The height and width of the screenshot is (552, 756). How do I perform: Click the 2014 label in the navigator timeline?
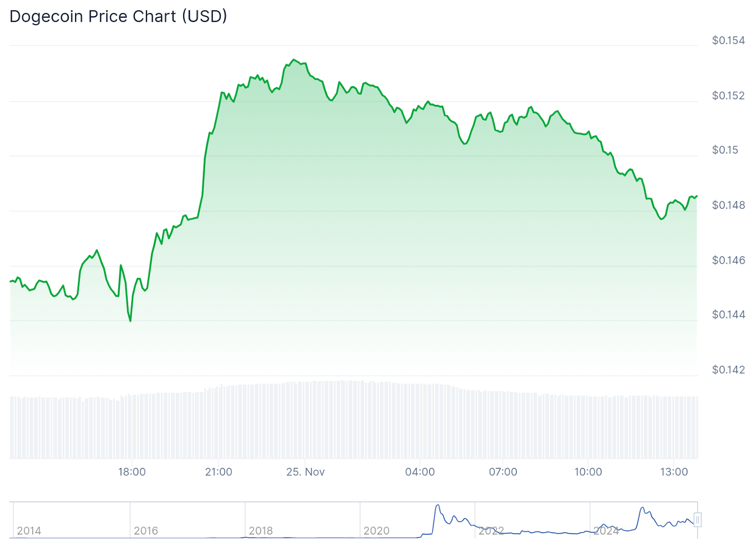29,531
